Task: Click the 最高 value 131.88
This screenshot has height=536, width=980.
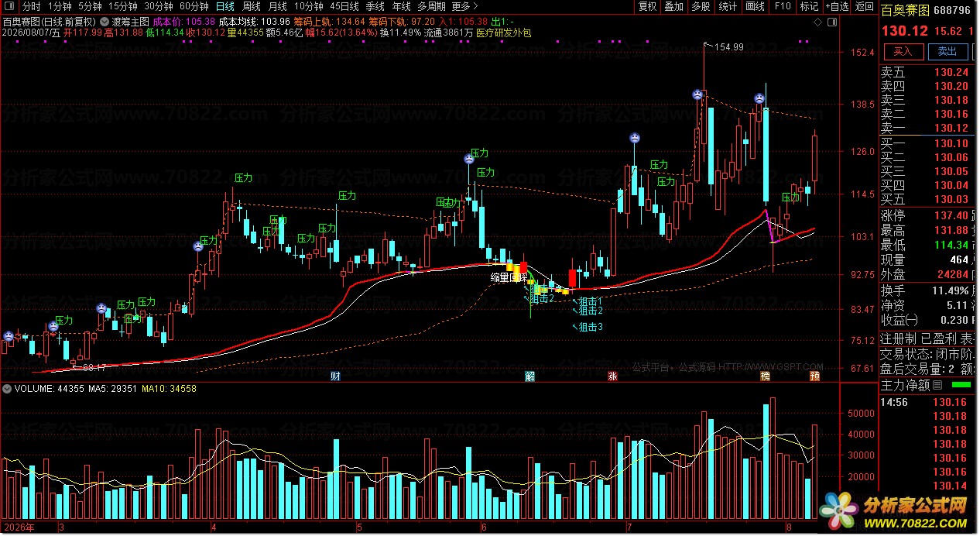Action: 951,230
